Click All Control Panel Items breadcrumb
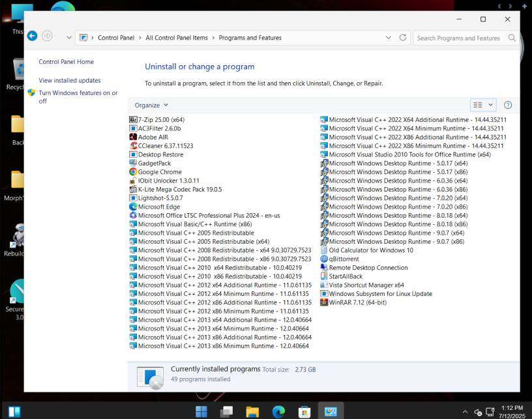 click(x=177, y=38)
